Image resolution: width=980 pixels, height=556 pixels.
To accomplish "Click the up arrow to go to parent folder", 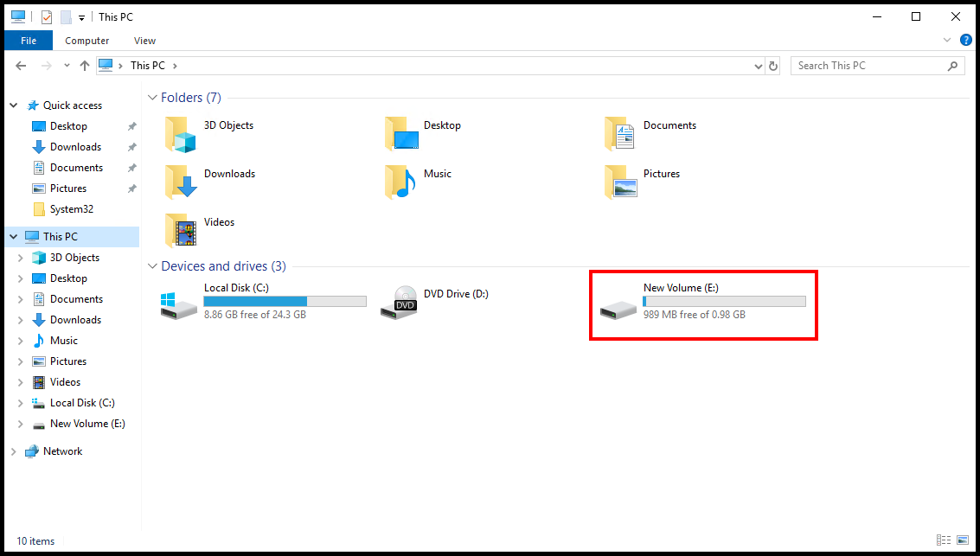I will pos(84,65).
